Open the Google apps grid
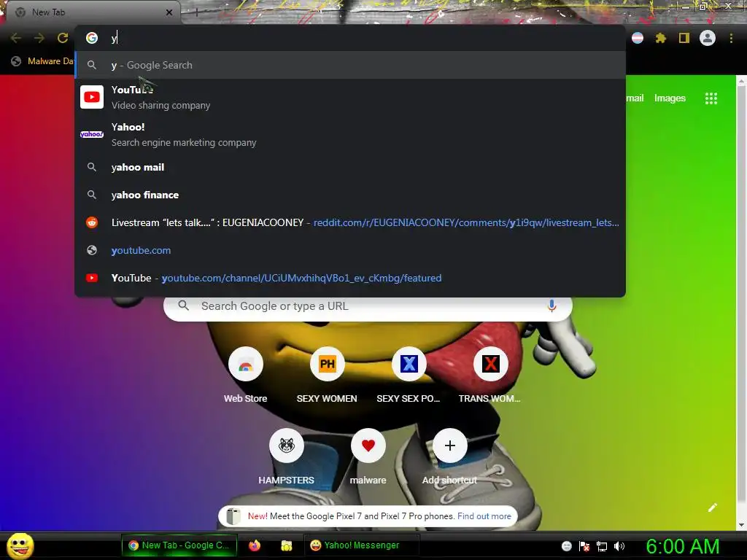Screen dimensions: 747x560 711,98
